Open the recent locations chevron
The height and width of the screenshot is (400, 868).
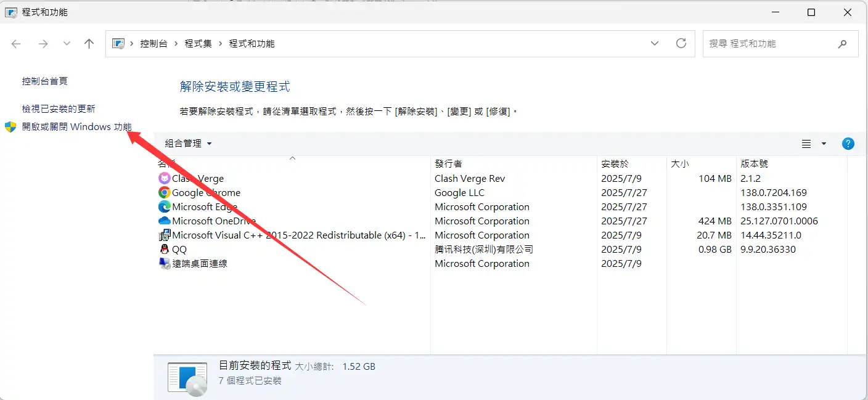pyautogui.click(x=67, y=44)
